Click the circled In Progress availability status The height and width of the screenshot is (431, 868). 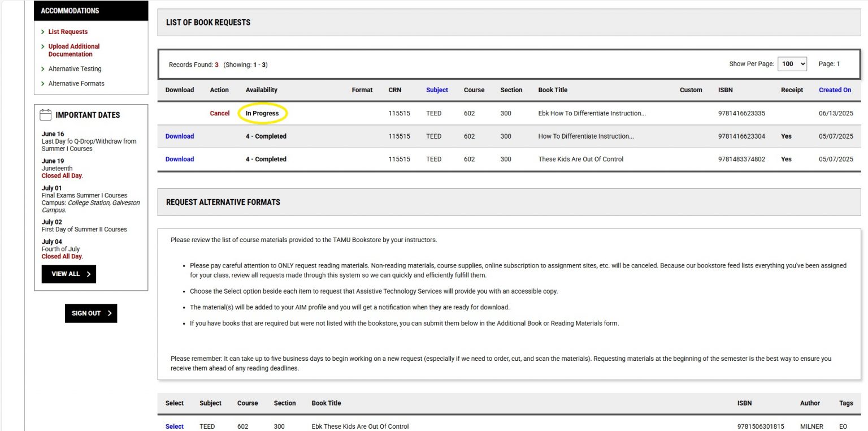pyautogui.click(x=262, y=113)
